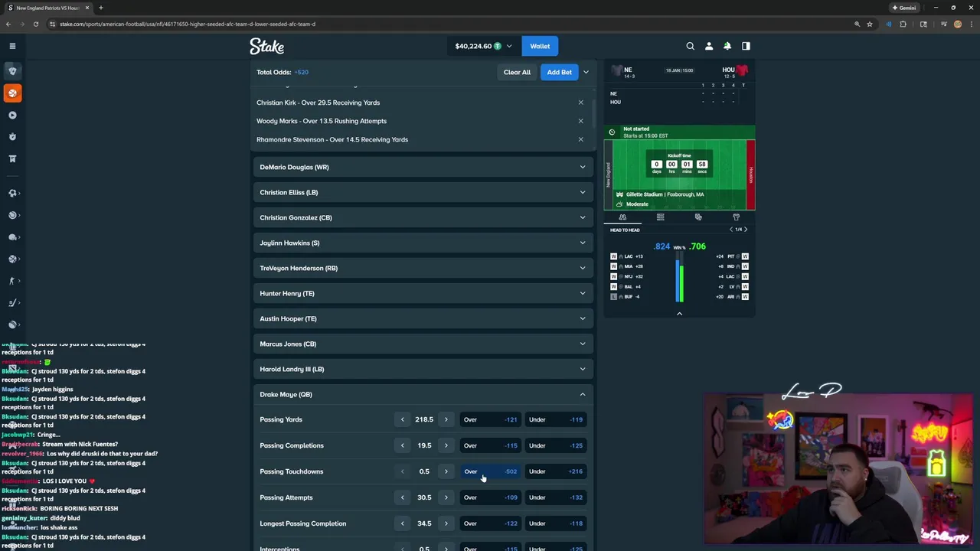Select the orange Sports icon in the sidebar
Screen dimensions: 980x551
pos(12,93)
